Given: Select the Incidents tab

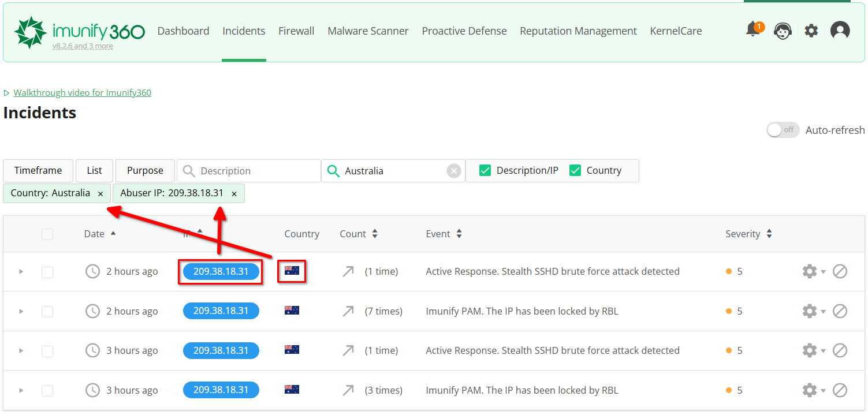Looking at the screenshot, I should pyautogui.click(x=244, y=31).
